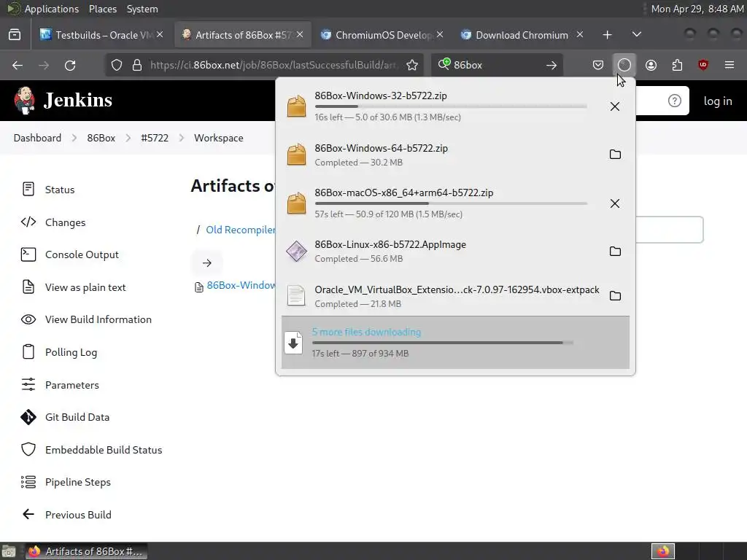The width and height of the screenshot is (747, 560).
Task: Close the Download Chromium tab
Action: coord(580,35)
